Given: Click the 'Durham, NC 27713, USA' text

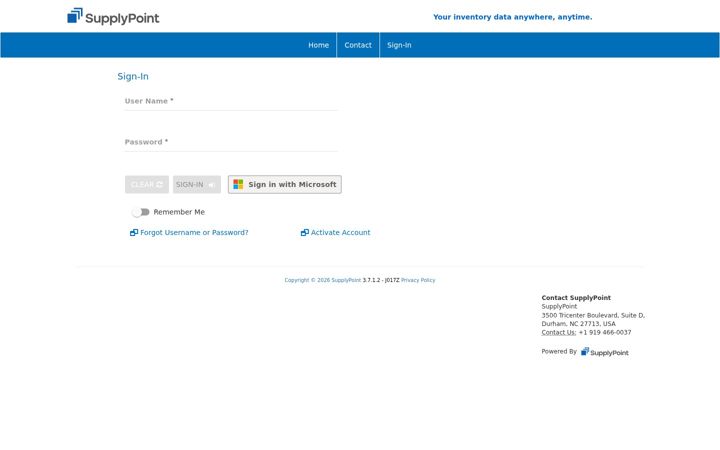Looking at the screenshot, I should (x=578, y=324).
